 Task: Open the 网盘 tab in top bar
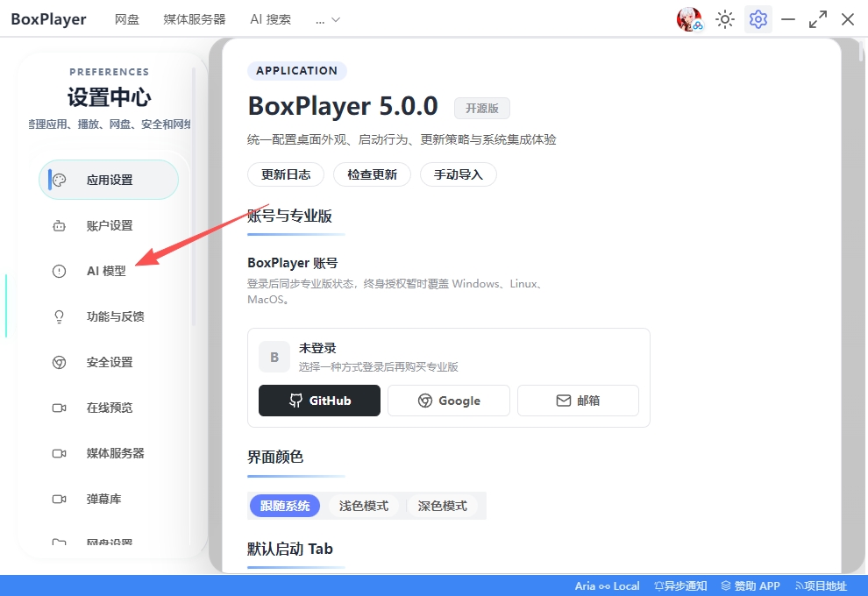coord(127,19)
